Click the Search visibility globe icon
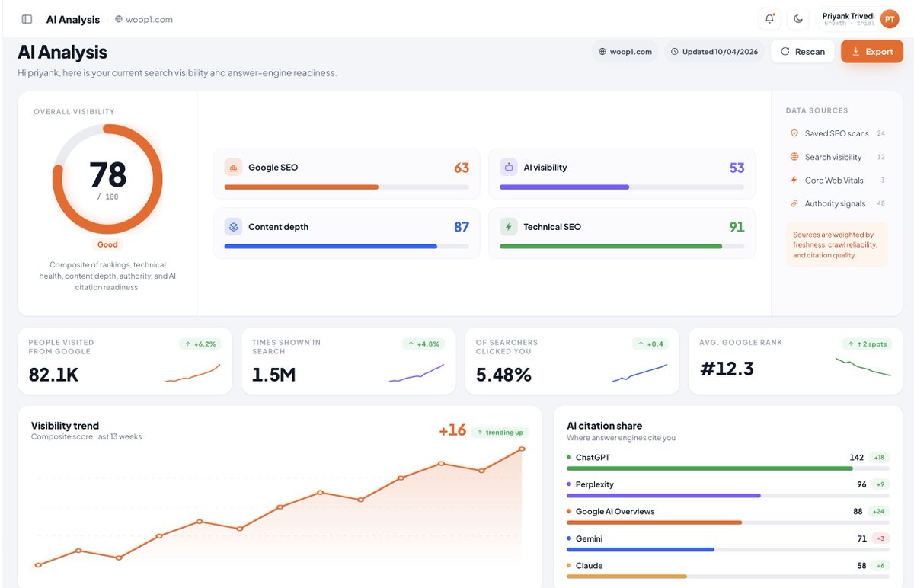The width and height of the screenshot is (914, 588). click(794, 157)
